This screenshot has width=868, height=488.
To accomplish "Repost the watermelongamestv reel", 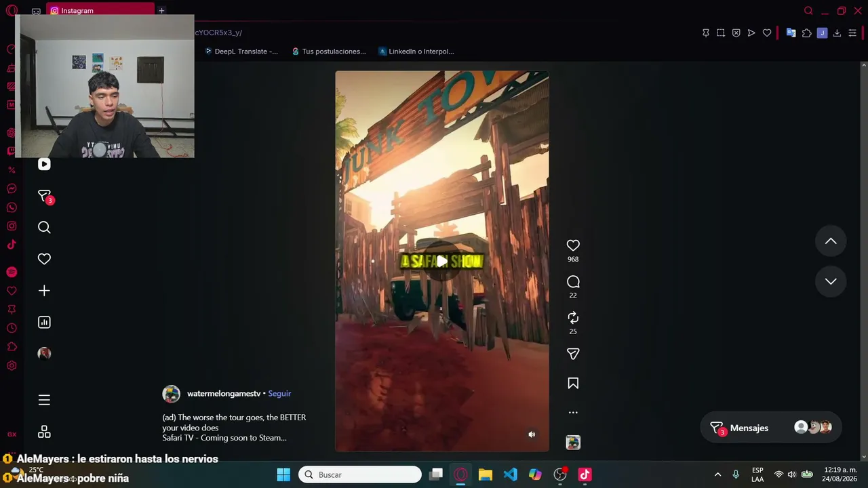I will pos(573,318).
